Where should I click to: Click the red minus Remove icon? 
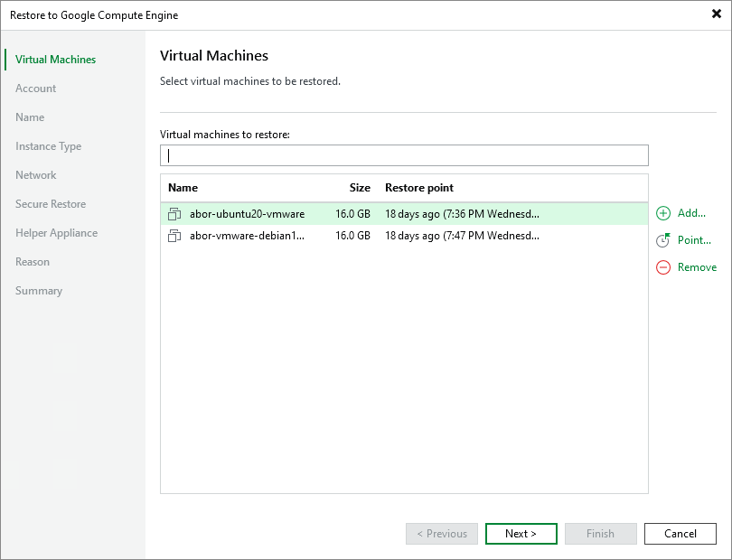[x=663, y=267]
